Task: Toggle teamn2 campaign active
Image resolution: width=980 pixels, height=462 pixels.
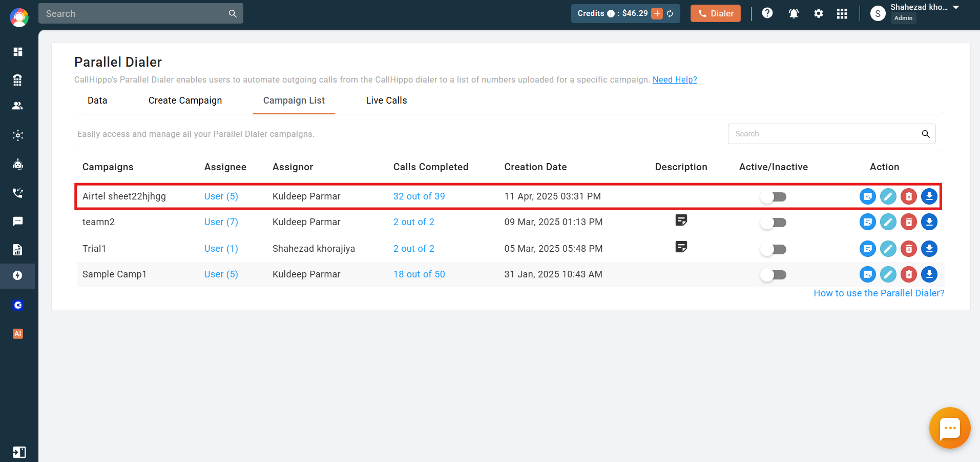Action: point(773,223)
